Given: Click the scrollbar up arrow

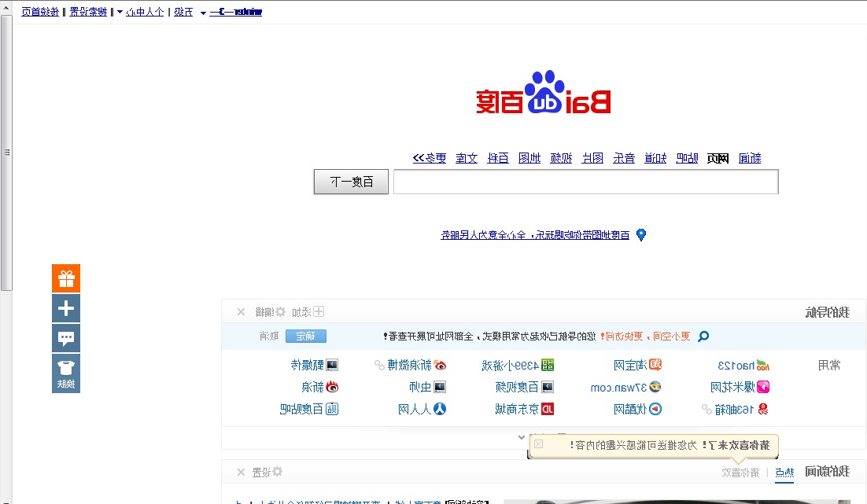Looking at the screenshot, I should click(x=6, y=7).
